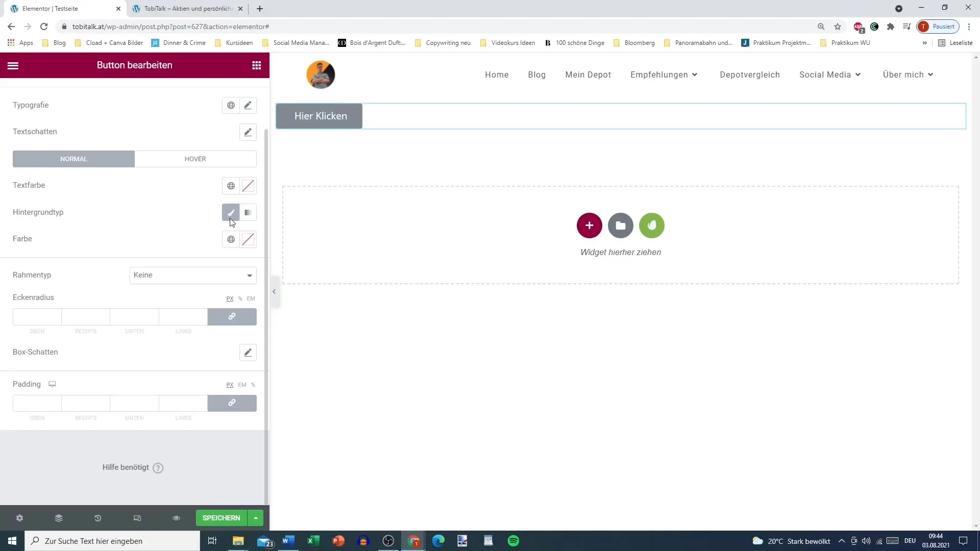
Task: Open the Home menu item
Action: pyautogui.click(x=497, y=74)
